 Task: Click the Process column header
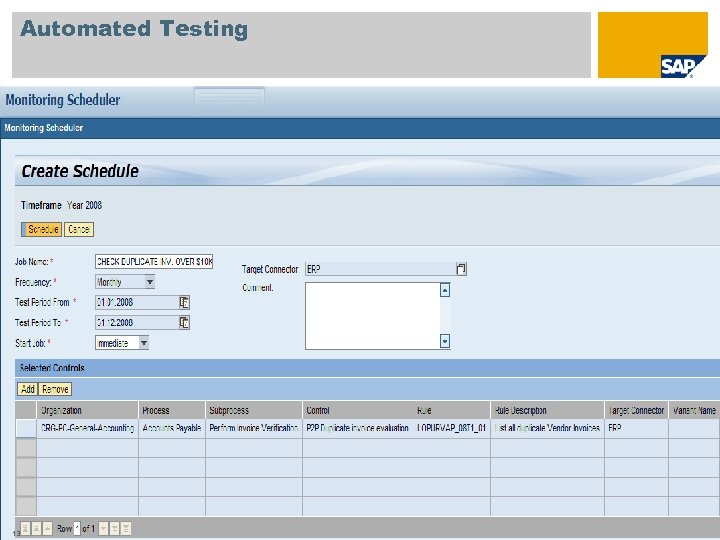pos(172,410)
